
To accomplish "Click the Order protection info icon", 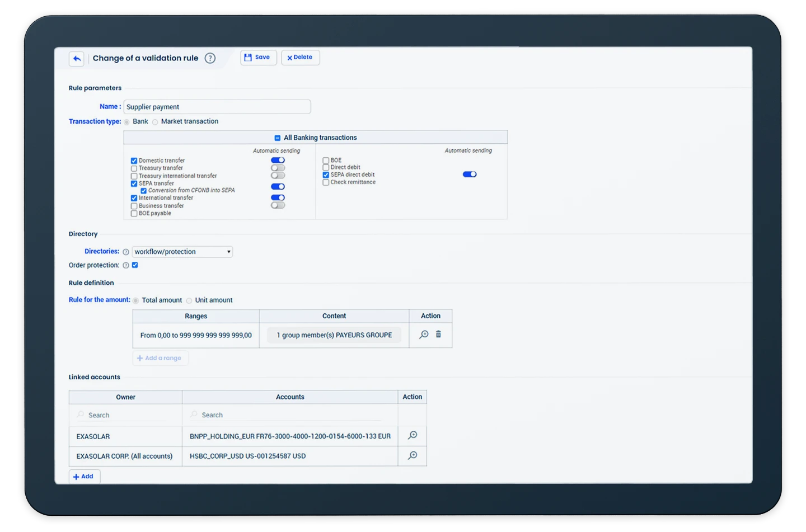I will [126, 266].
